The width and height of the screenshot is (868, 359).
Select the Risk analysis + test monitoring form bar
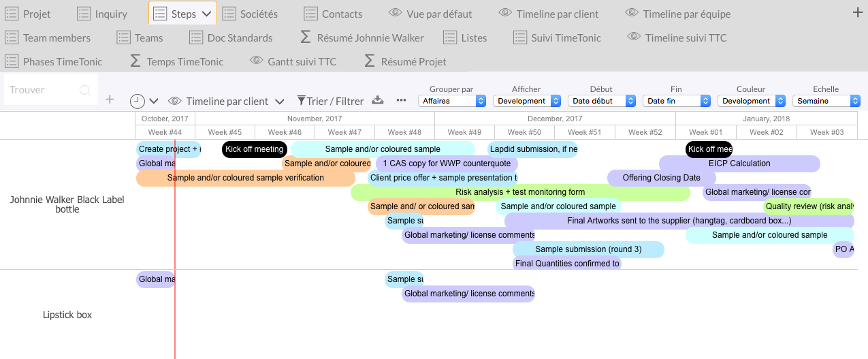pyautogui.click(x=520, y=192)
